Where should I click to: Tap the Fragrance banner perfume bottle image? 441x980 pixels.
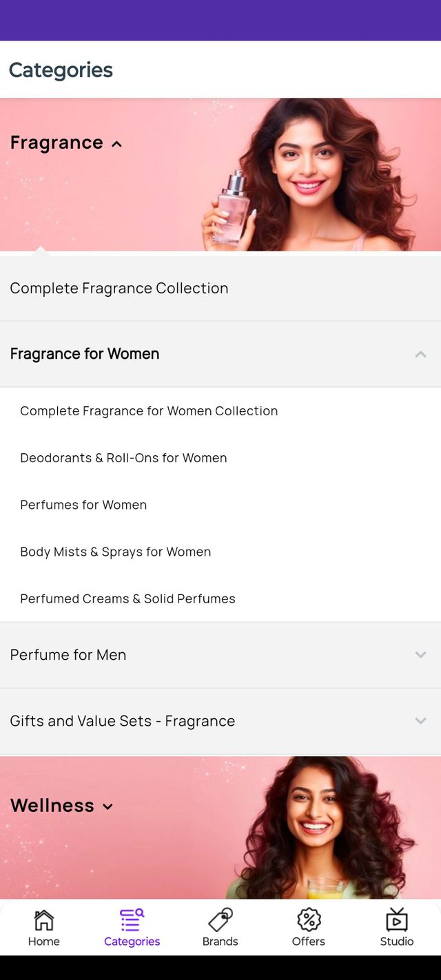pyautogui.click(x=232, y=208)
